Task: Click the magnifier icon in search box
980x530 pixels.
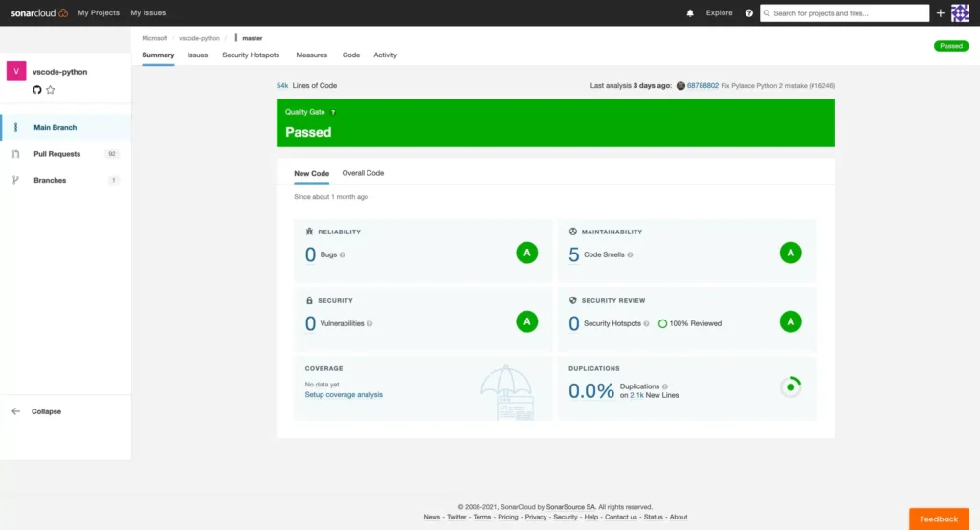Action: click(767, 13)
